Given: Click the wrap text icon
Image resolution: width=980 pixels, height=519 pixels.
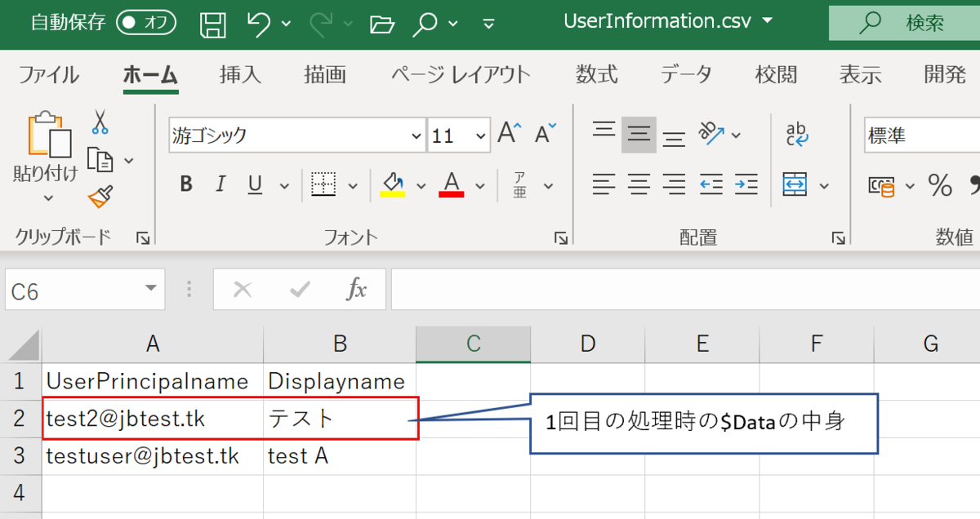Looking at the screenshot, I should 797,135.
